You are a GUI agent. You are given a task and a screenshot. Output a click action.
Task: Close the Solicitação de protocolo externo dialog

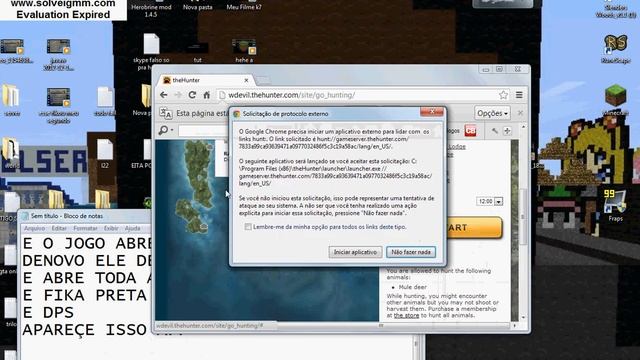tap(432, 112)
